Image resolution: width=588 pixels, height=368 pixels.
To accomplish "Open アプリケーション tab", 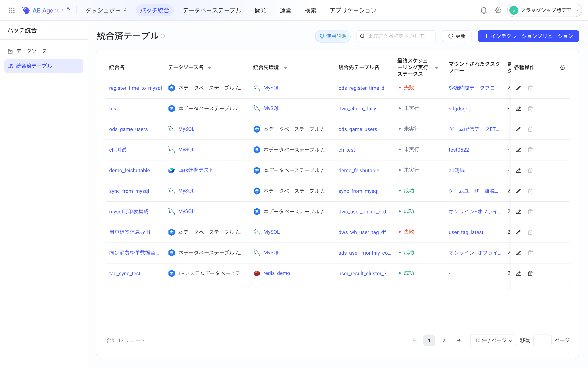I will (x=353, y=10).
